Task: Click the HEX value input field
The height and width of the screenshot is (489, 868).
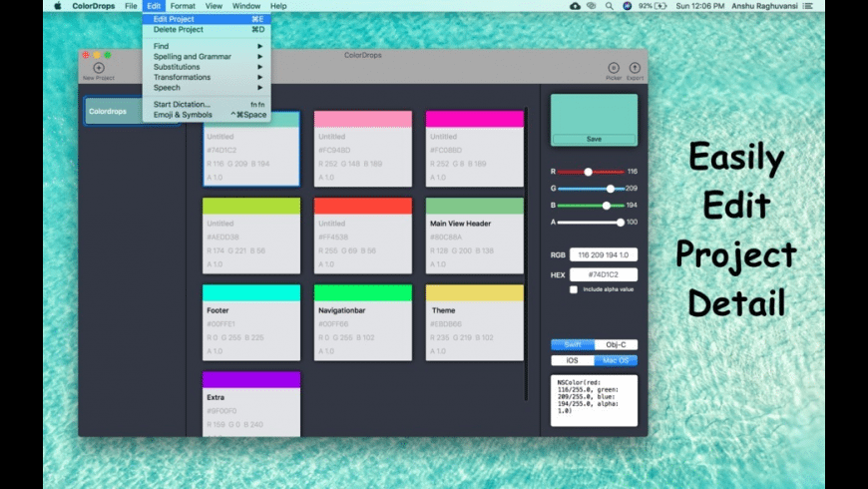Action: click(604, 274)
